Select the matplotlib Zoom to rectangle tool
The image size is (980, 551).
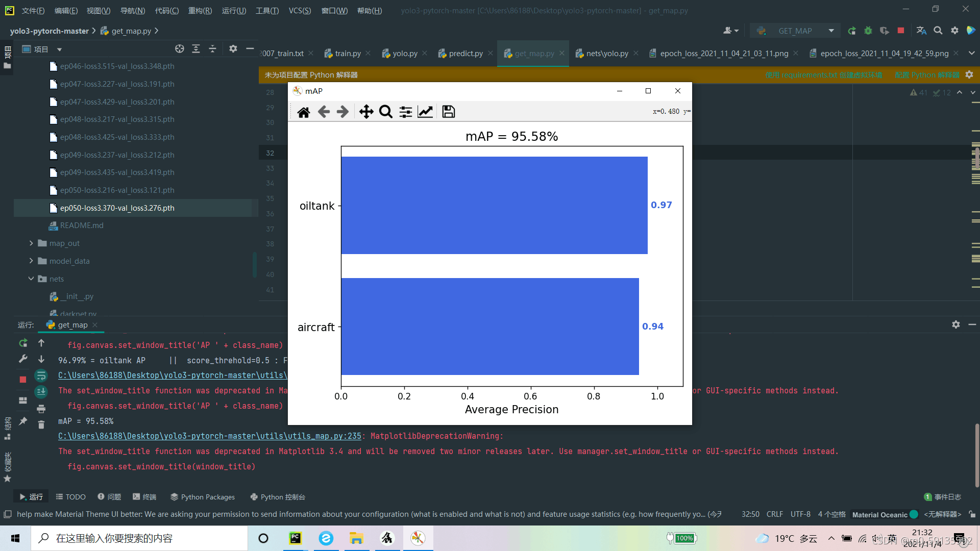(x=386, y=112)
